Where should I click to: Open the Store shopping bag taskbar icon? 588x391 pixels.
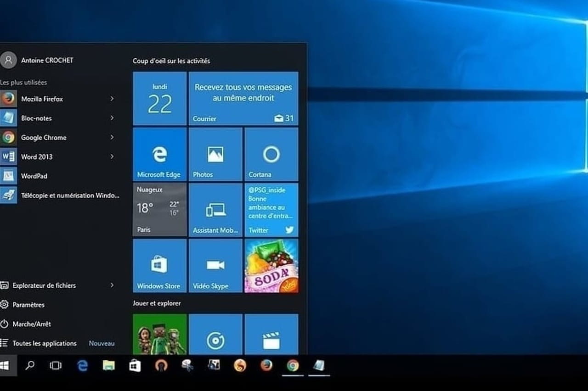[135, 365]
